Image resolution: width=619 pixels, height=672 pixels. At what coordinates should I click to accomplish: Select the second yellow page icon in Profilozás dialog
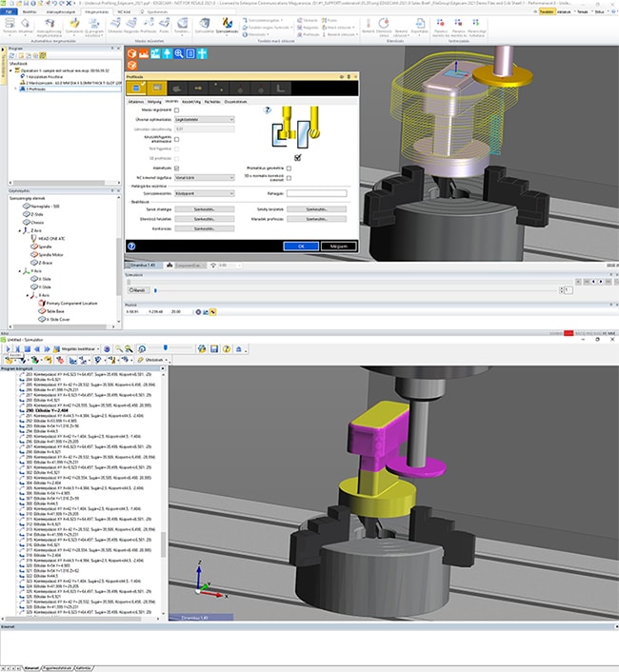(157, 88)
